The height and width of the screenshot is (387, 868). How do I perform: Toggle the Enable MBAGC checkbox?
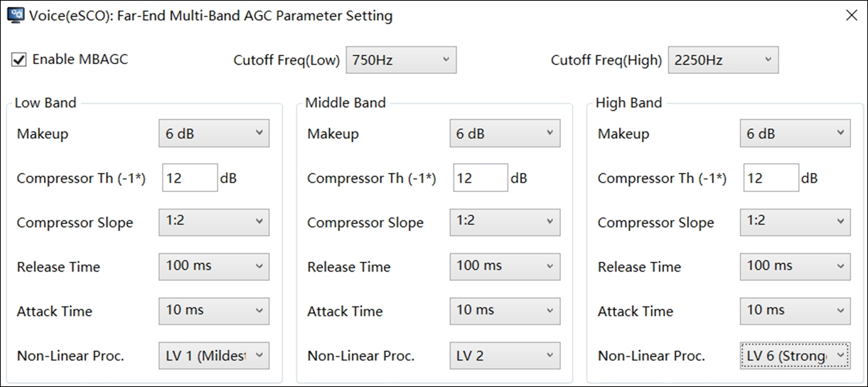coord(19,60)
